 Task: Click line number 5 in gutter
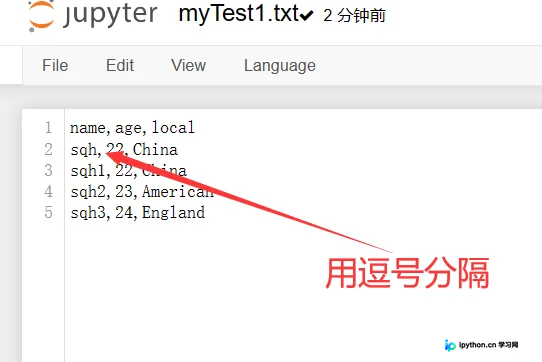point(48,213)
